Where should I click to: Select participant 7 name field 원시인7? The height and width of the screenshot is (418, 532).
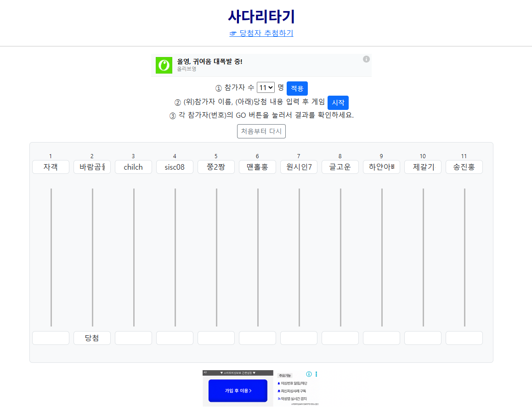[299, 167]
